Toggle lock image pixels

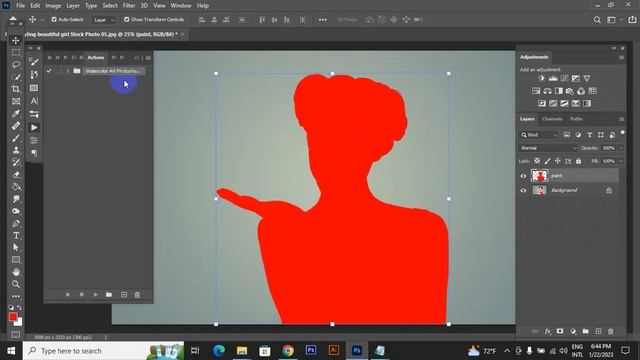point(547,161)
